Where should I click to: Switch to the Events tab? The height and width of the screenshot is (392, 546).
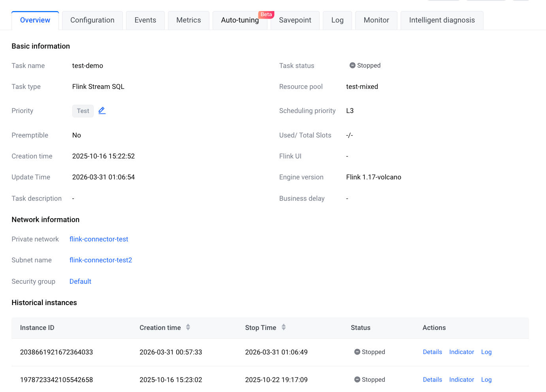[x=145, y=20]
